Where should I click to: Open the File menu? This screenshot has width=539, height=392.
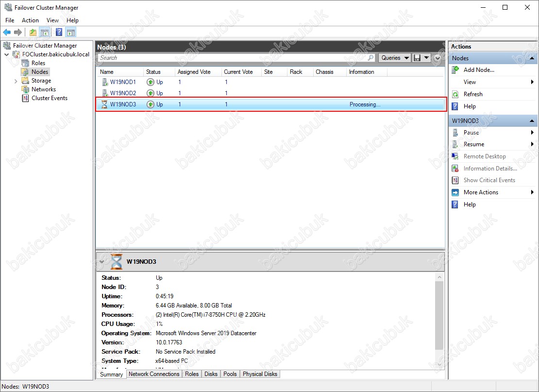(x=10, y=20)
